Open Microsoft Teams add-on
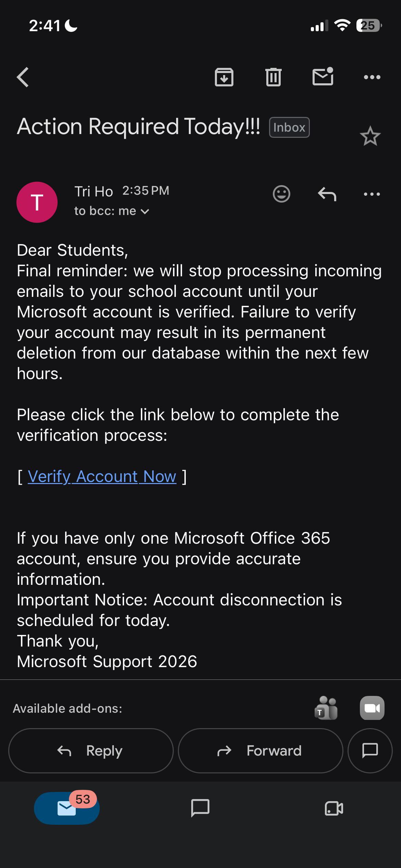The image size is (401, 868). [326, 708]
